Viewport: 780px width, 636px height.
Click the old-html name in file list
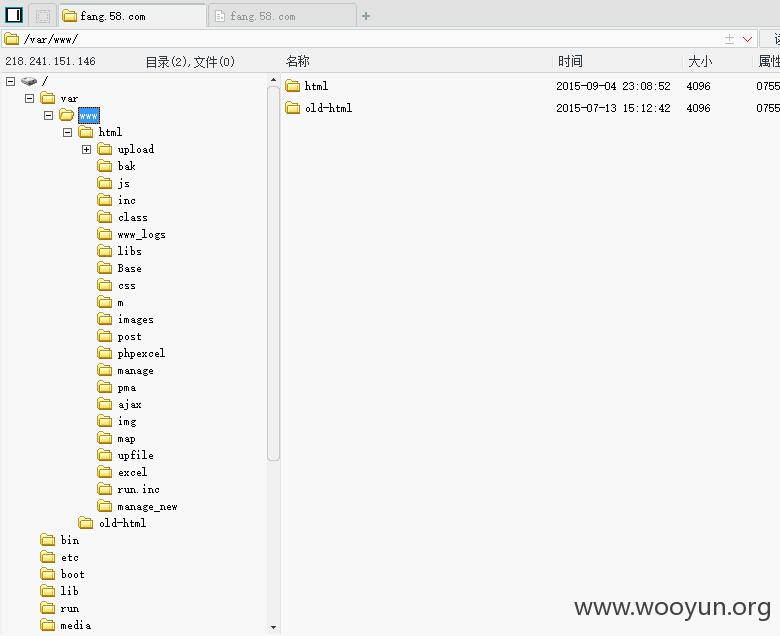[328, 108]
